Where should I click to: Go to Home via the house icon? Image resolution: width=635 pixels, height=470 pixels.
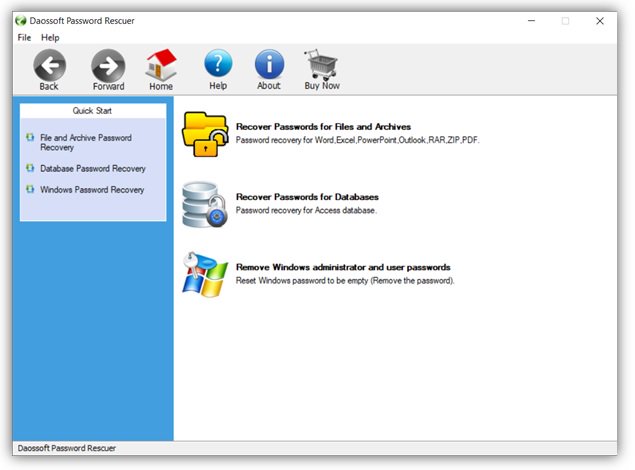[x=161, y=64]
